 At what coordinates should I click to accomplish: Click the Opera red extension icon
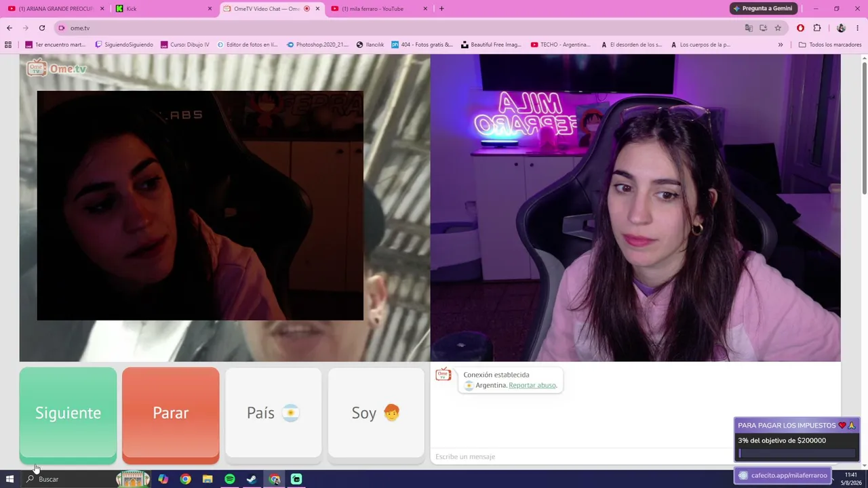coord(801,28)
